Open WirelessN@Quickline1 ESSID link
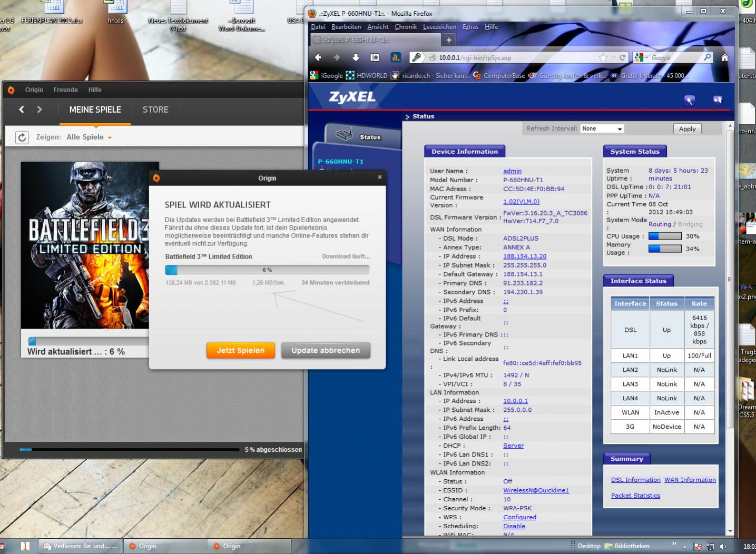Viewport: 756px width, 554px height. pyautogui.click(x=536, y=490)
